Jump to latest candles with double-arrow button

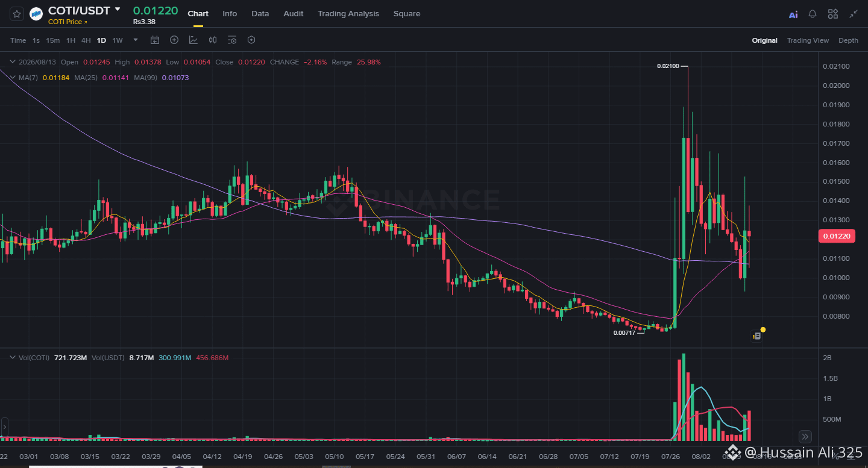click(x=805, y=437)
